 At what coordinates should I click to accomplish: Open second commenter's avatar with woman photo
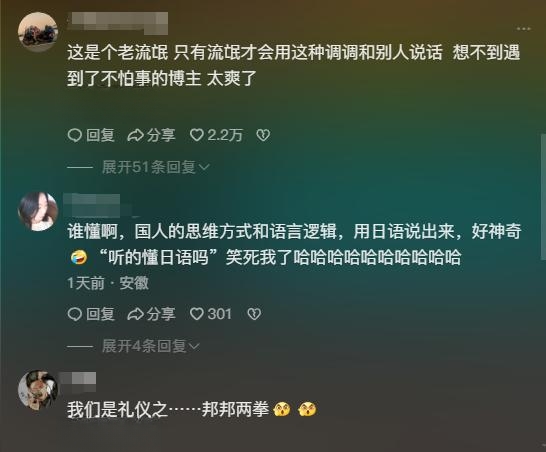point(38,211)
